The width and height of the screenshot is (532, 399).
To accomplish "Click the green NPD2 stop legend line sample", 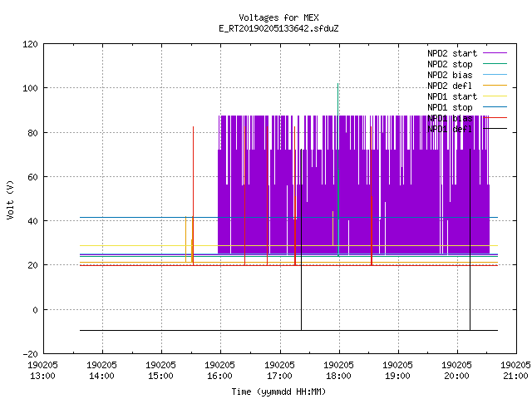I will point(495,63).
